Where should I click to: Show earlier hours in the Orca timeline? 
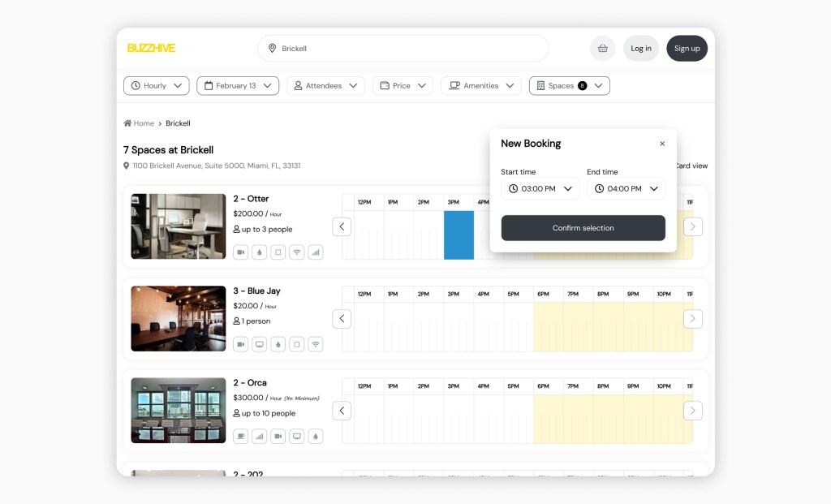point(342,411)
